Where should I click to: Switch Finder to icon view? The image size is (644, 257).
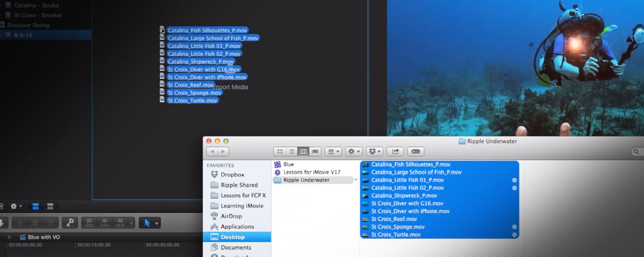[x=279, y=152]
